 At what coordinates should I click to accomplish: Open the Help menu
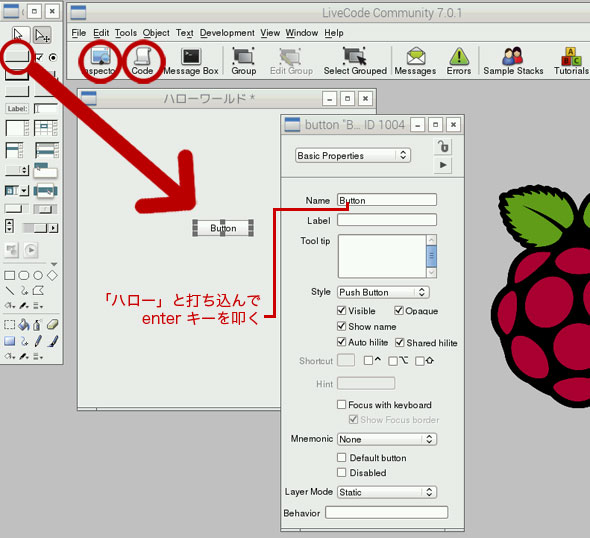(334, 33)
